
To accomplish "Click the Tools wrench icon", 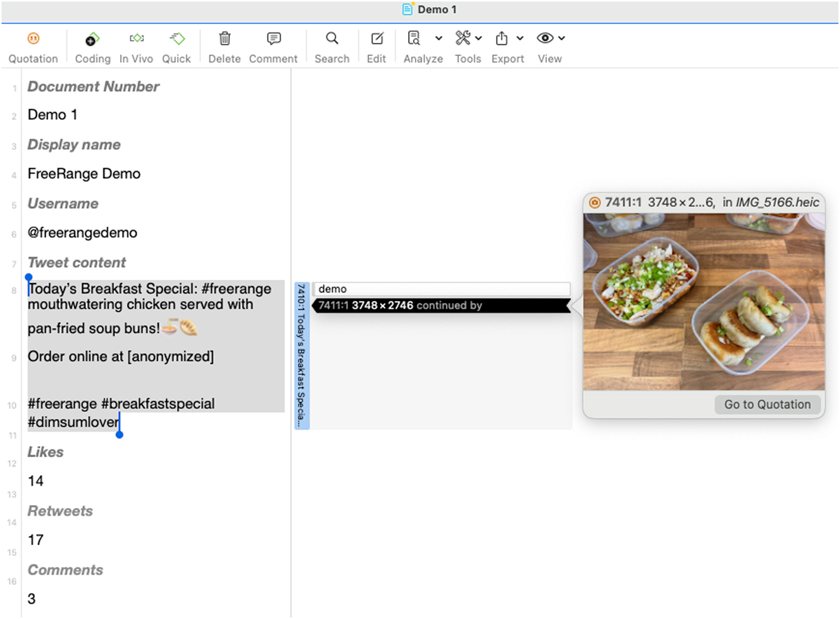I will [x=464, y=39].
